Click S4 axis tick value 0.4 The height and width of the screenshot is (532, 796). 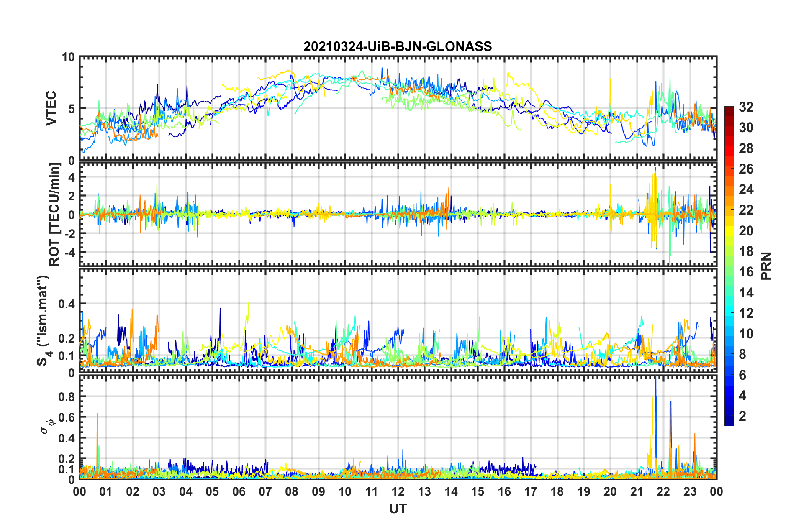tap(67, 304)
